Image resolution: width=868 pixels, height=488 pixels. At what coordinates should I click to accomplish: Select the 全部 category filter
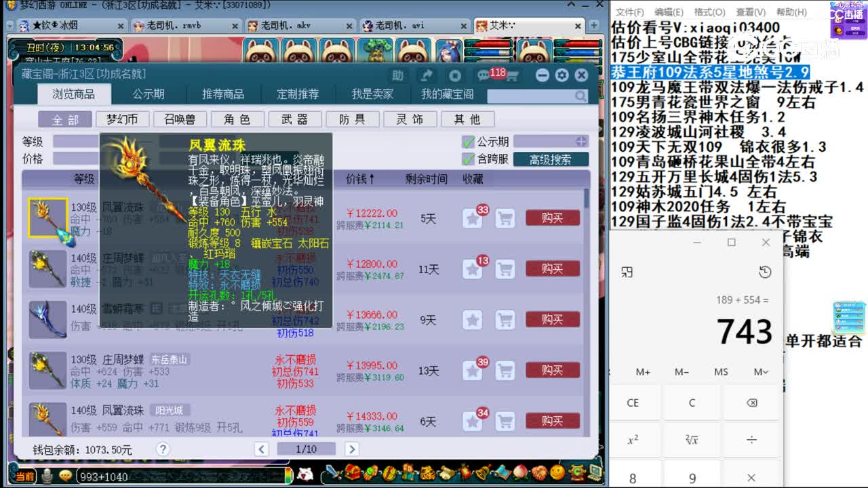click(x=65, y=119)
